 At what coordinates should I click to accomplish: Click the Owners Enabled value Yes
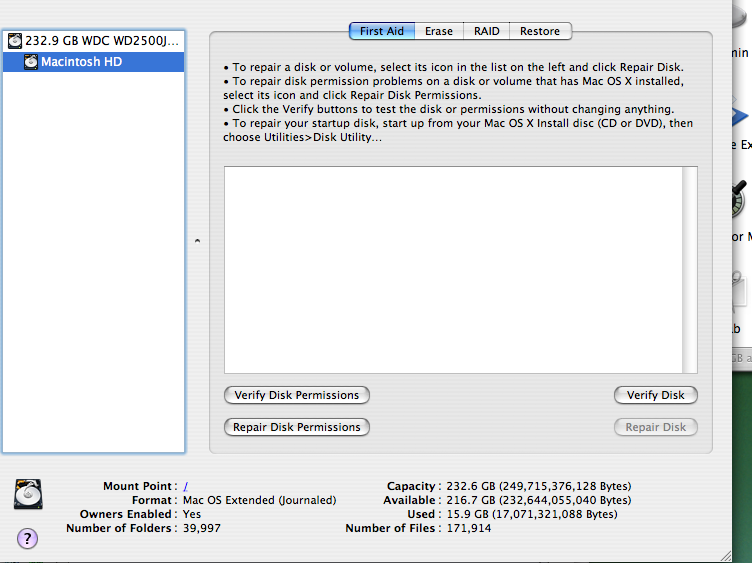(192, 514)
